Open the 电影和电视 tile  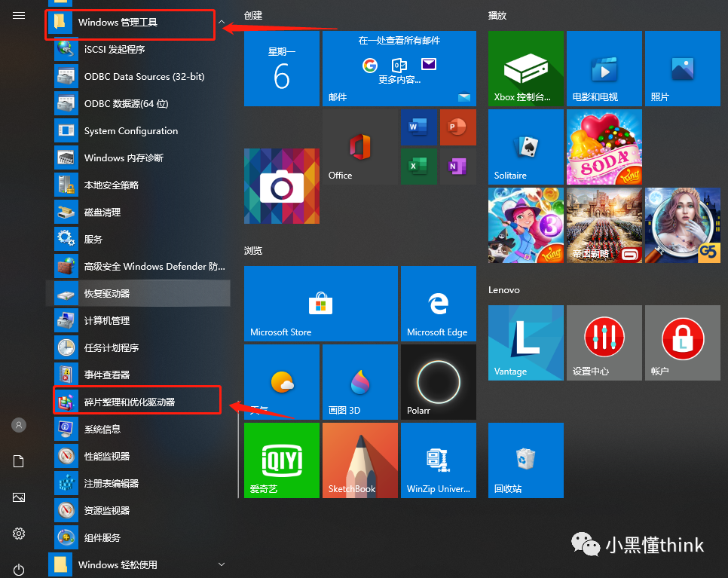click(x=604, y=69)
